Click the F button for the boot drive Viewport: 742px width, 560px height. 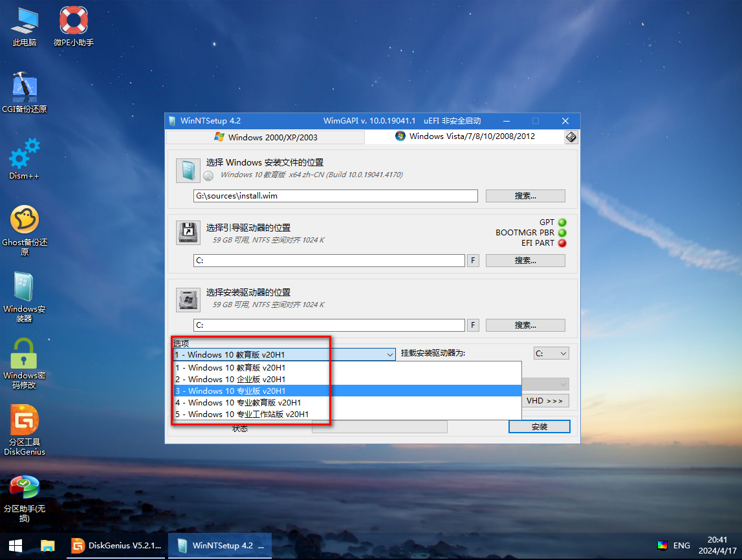pyautogui.click(x=473, y=261)
